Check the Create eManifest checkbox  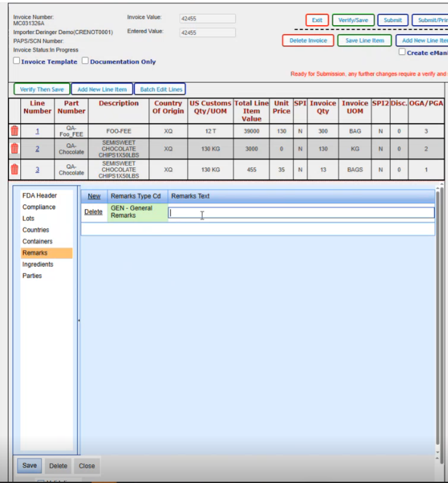pyautogui.click(x=402, y=52)
